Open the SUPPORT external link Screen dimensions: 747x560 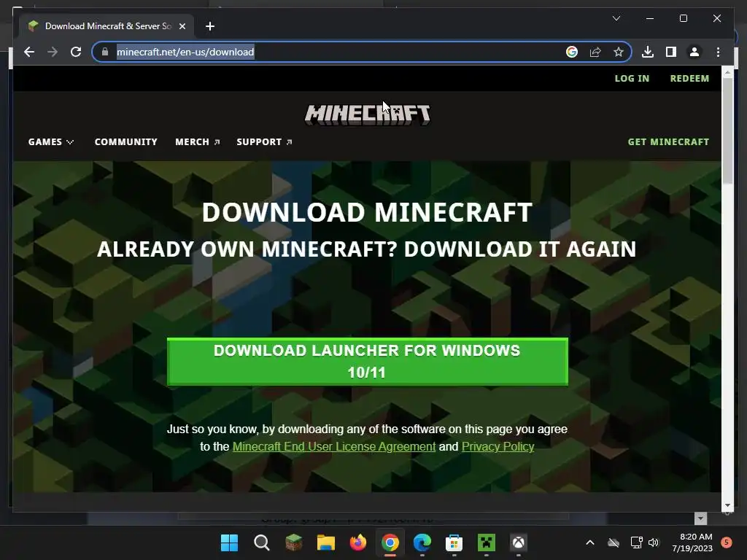pos(264,142)
